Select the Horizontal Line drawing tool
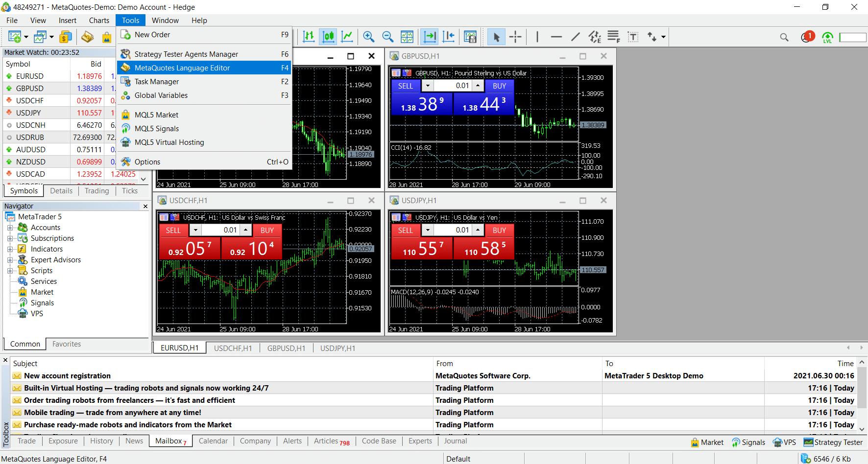 556,37
